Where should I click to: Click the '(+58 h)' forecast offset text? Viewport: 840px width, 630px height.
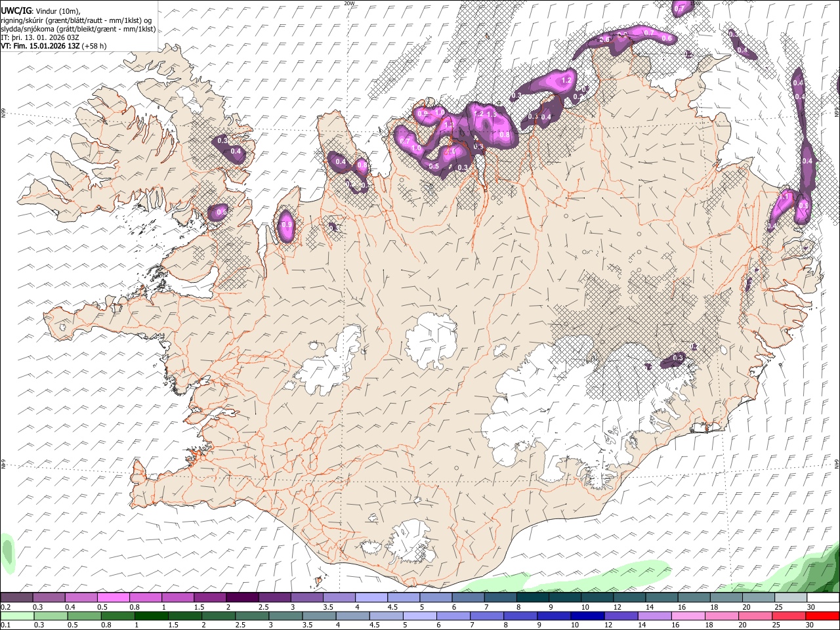[94, 46]
